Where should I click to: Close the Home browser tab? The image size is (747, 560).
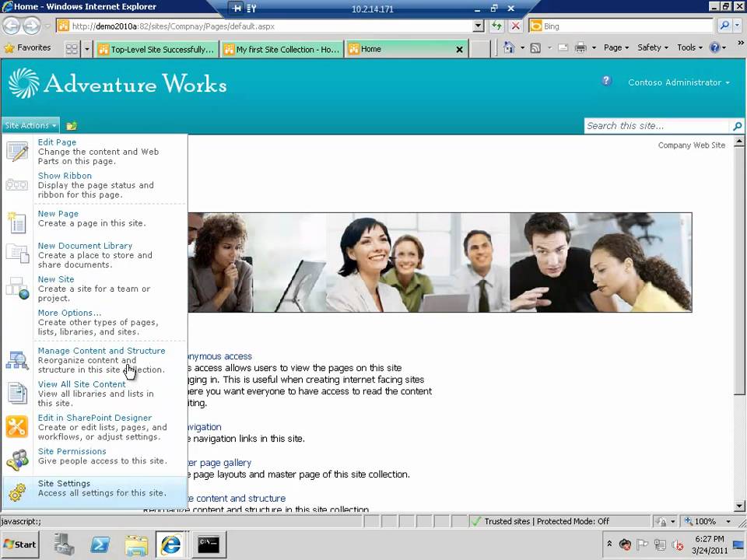click(x=459, y=49)
